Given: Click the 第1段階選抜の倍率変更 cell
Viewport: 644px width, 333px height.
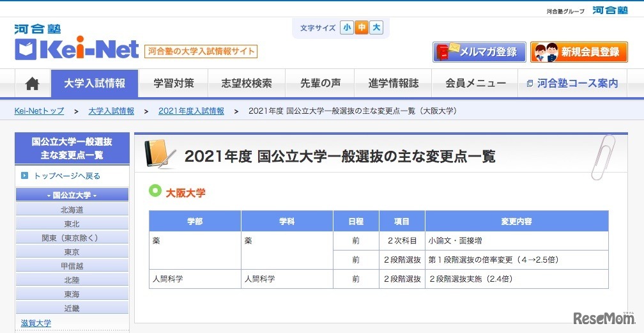Looking at the screenshot, I should coord(517,260).
